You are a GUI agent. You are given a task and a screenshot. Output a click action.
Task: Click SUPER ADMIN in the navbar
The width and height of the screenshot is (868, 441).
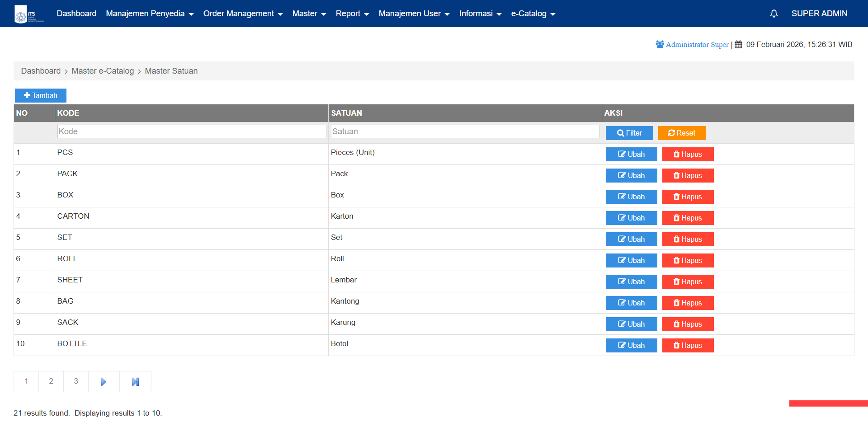pyautogui.click(x=819, y=14)
